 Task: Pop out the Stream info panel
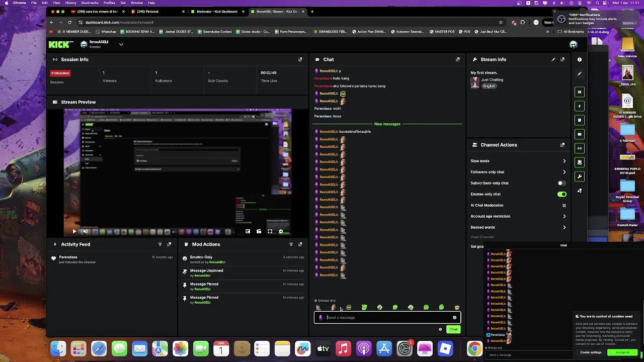point(562,59)
